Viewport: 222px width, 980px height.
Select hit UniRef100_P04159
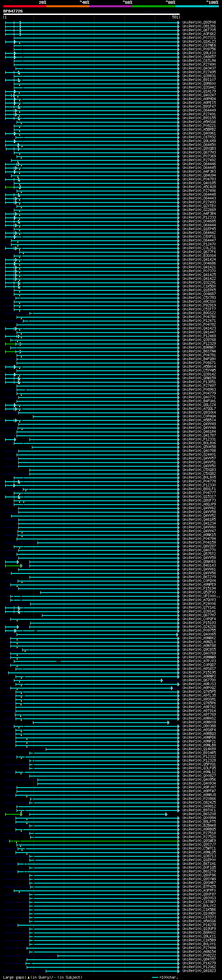click(199, 543)
